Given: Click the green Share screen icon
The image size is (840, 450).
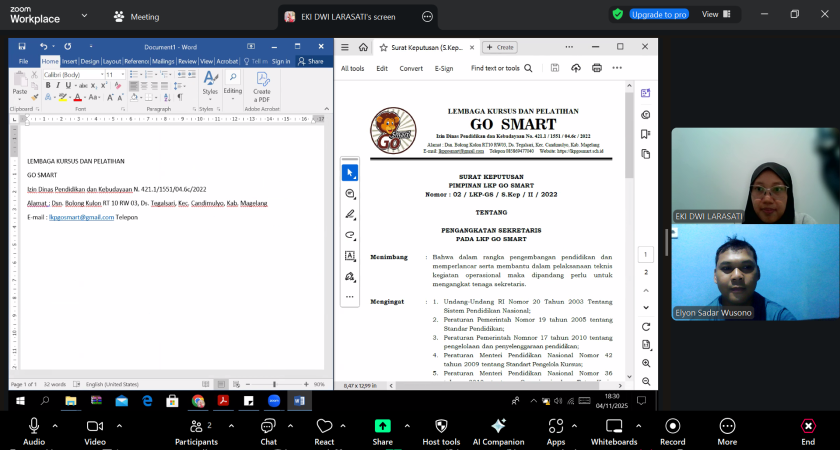Looking at the screenshot, I should pyautogui.click(x=382, y=426).
